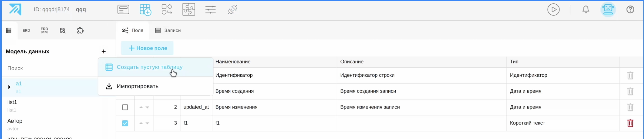
Task: Open the puzzle components icon in the header
Action: (x=189, y=10)
